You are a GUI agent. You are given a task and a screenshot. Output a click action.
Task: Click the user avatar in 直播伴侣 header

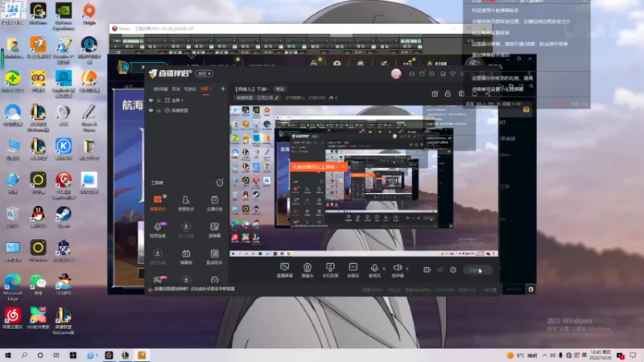point(396,74)
